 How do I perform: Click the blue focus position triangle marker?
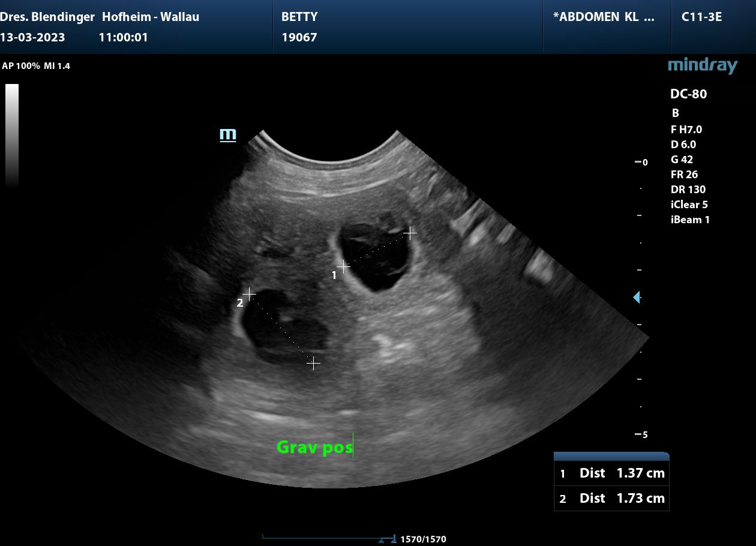point(637,297)
